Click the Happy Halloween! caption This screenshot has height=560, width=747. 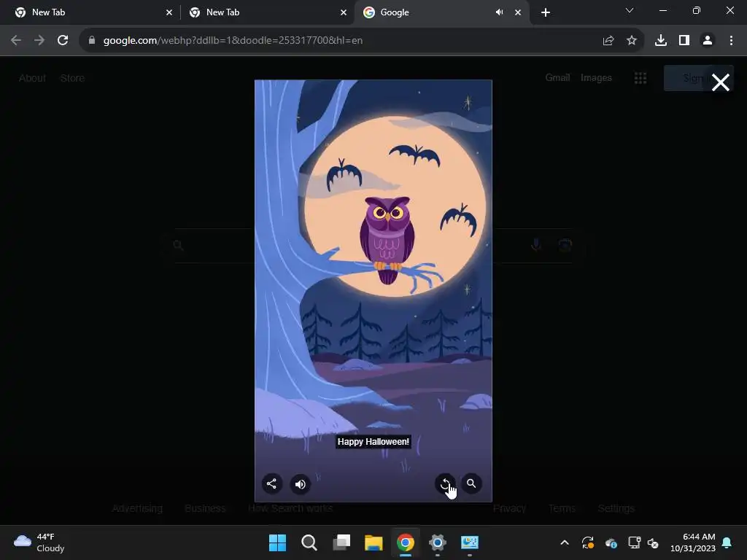[373, 442]
